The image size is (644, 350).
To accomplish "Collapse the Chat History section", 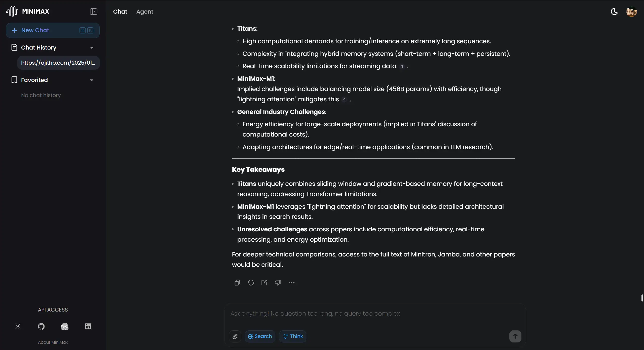I will (x=92, y=48).
